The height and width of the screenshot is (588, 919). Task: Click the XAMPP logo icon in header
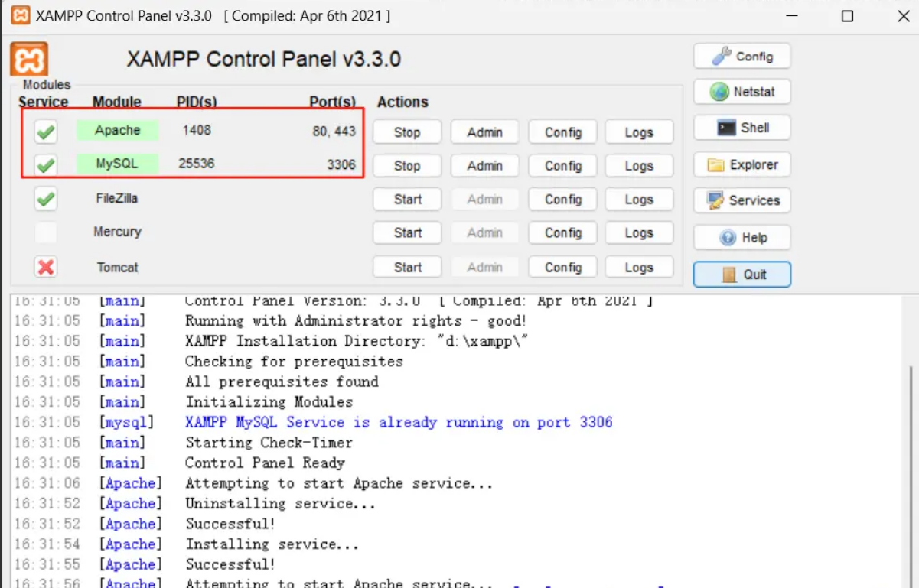29,59
